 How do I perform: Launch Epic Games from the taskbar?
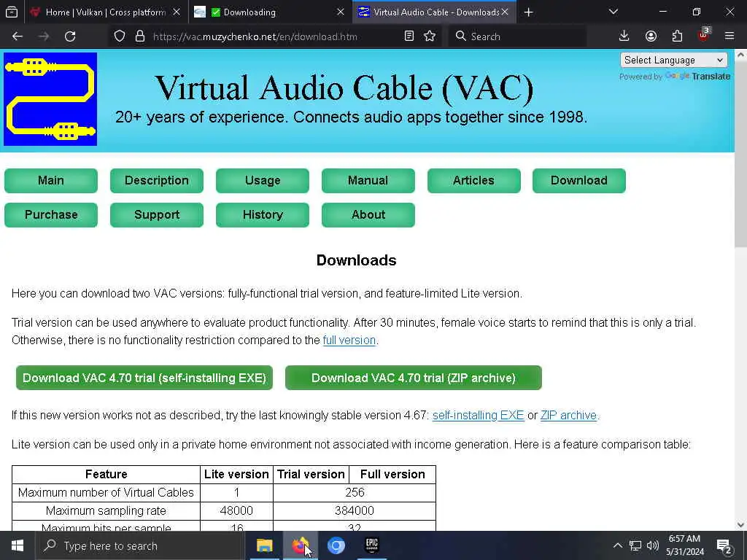(371, 545)
